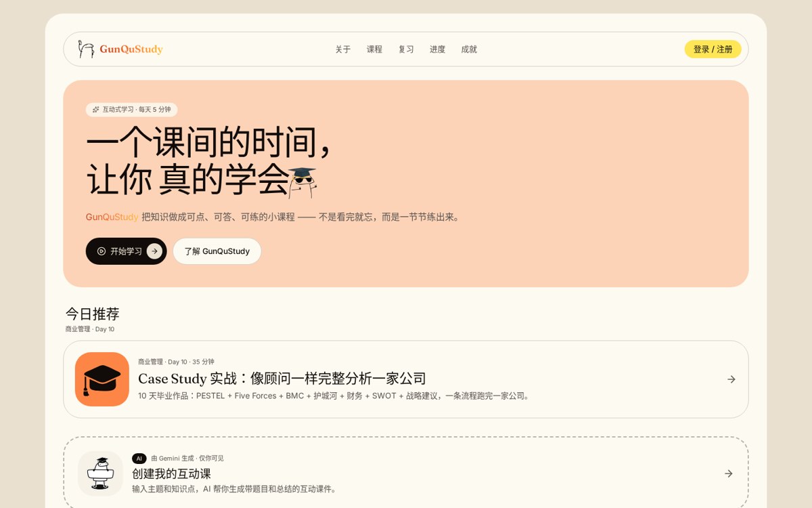Select the 复习 nav item

(x=406, y=49)
